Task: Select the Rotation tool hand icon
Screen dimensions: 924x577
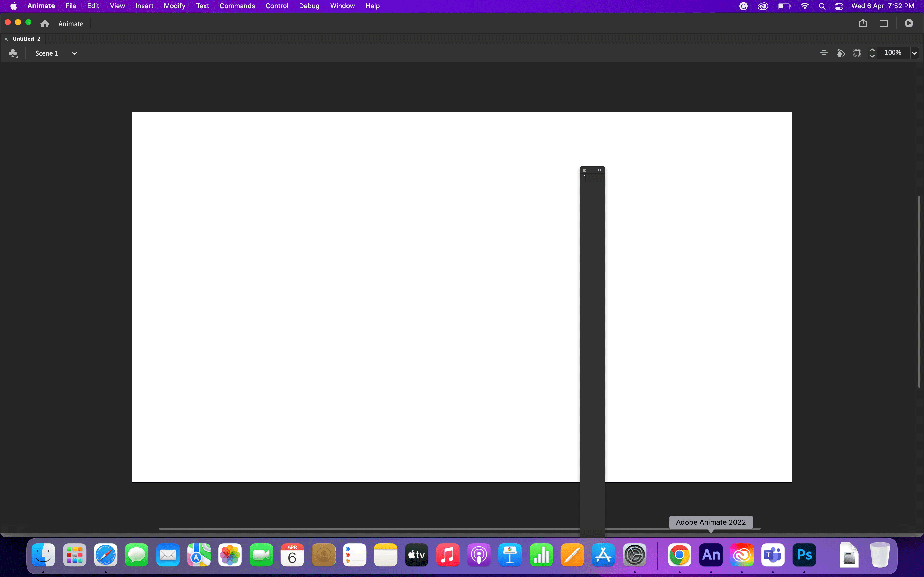Action: (x=840, y=53)
